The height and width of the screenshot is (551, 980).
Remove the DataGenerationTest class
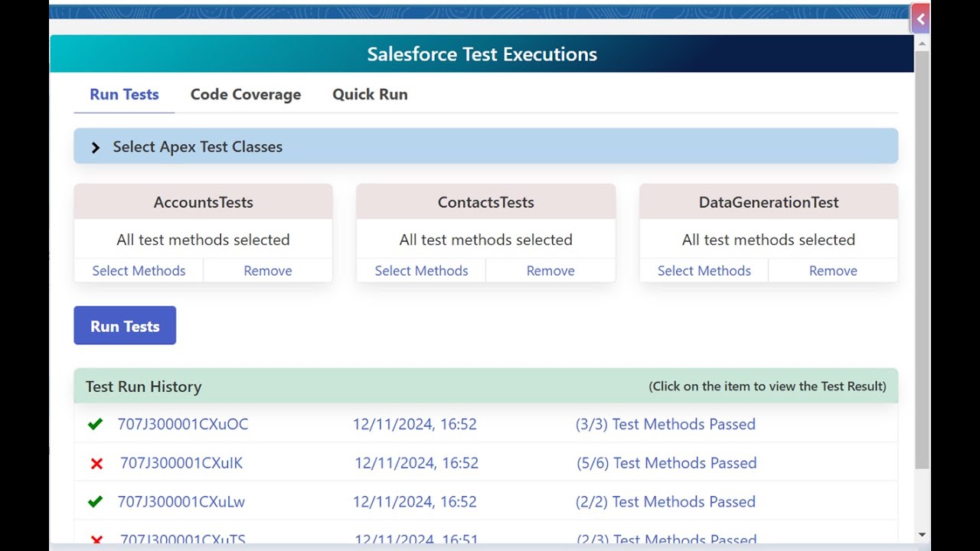click(x=833, y=271)
